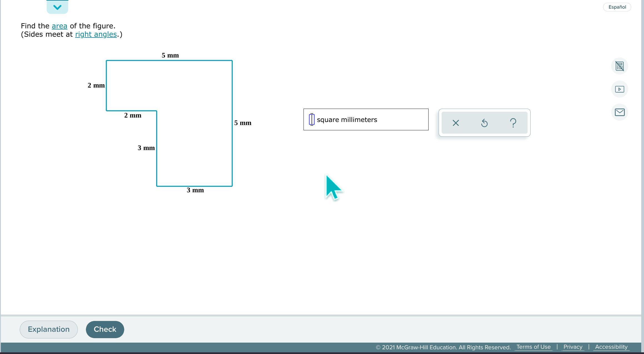
Task: Open the Explanation button
Action: click(49, 329)
